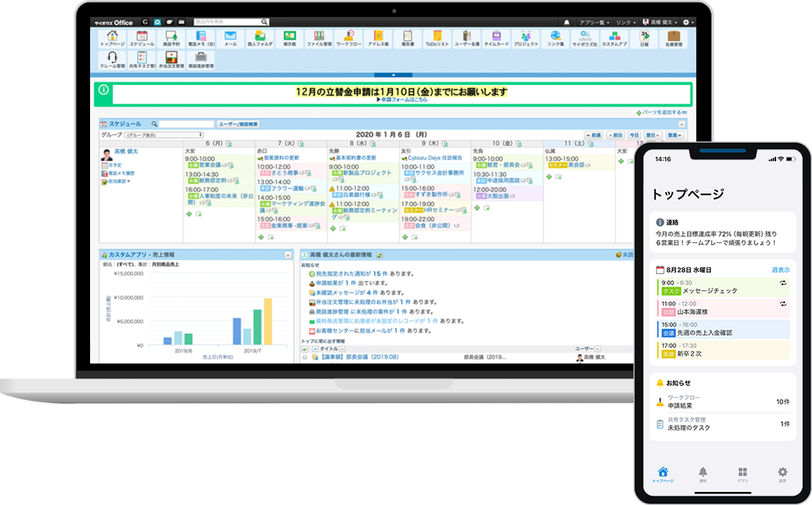Click the 今日 button in schedule

point(635,135)
